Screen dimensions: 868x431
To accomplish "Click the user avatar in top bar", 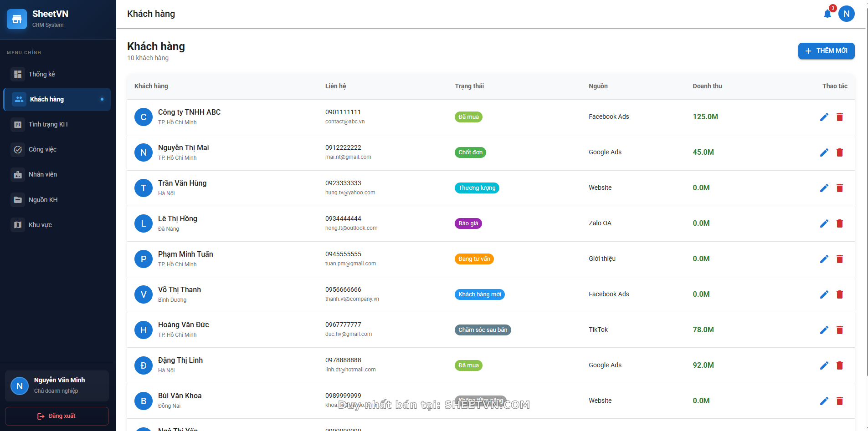I will point(846,14).
